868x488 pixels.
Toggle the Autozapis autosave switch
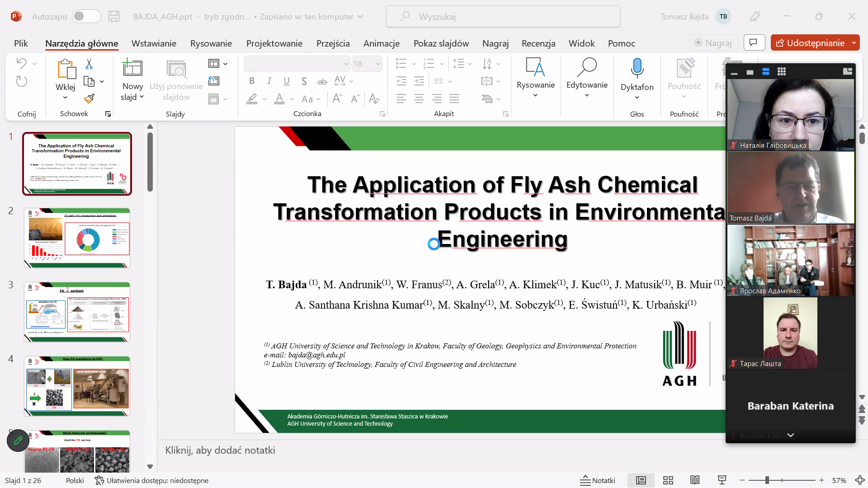[86, 17]
